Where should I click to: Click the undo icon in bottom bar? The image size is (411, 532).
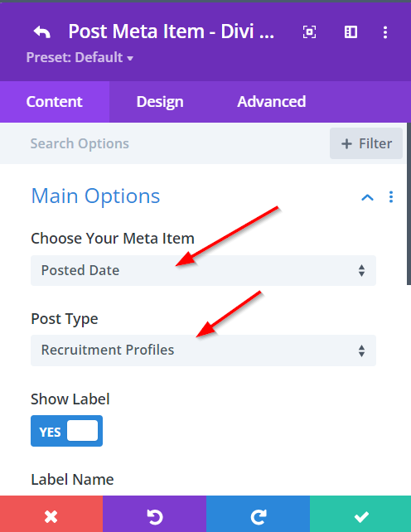pyautogui.click(x=154, y=514)
